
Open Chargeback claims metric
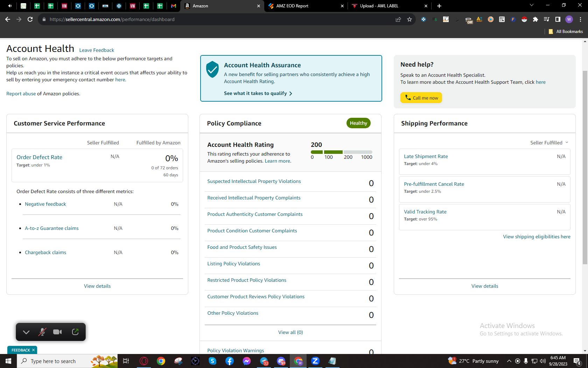point(45,252)
